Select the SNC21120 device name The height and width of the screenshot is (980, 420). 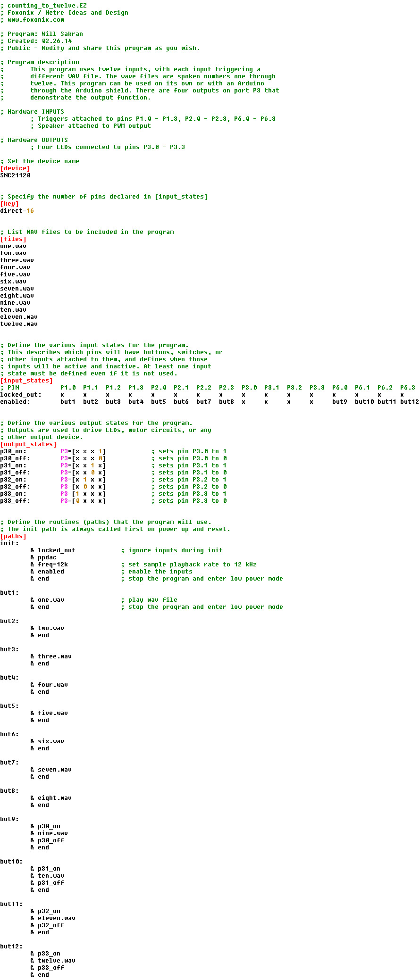coord(15,175)
